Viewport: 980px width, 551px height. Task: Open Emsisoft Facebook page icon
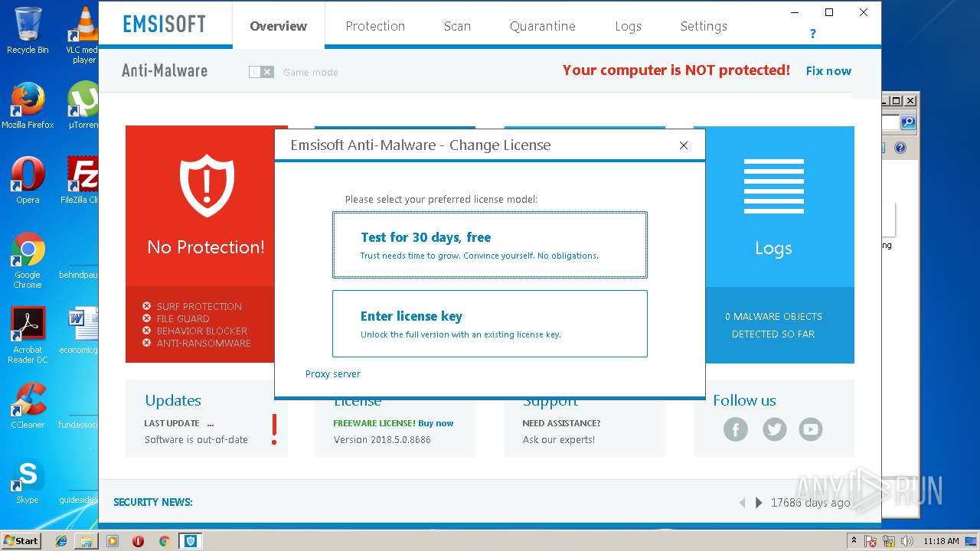(736, 429)
